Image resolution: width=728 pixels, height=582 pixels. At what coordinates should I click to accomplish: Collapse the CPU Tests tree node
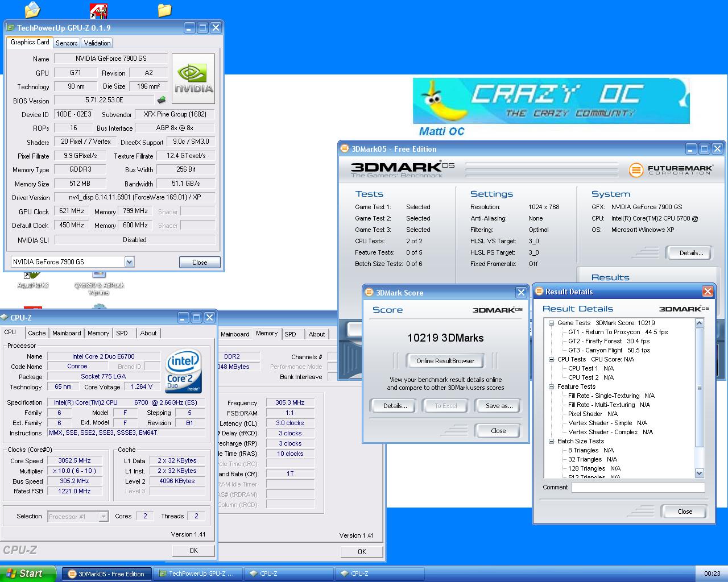click(x=551, y=359)
